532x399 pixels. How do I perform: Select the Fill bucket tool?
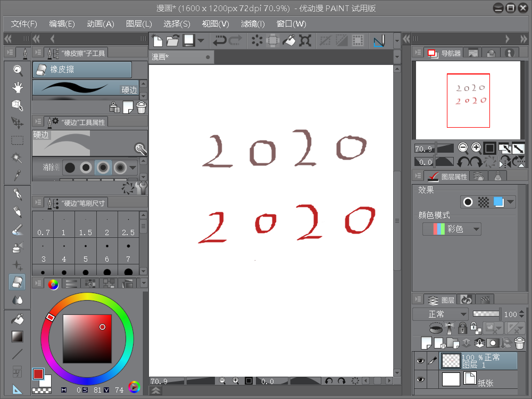pos(18,319)
